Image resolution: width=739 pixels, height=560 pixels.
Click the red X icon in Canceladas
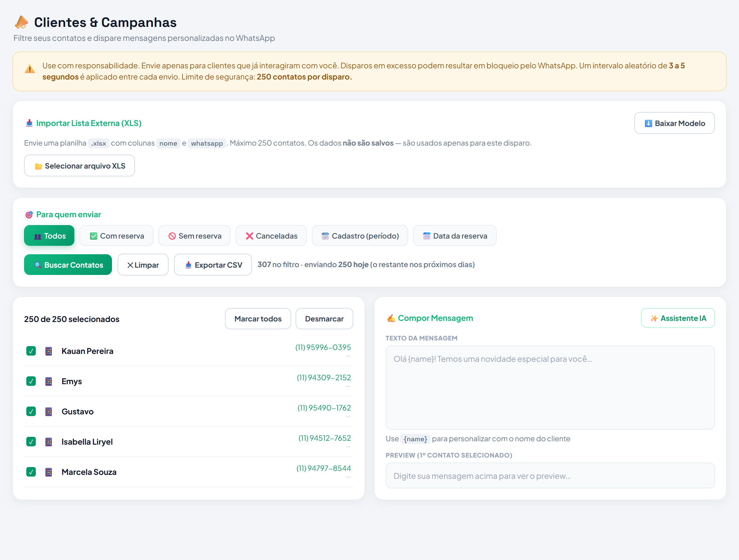[x=250, y=236]
